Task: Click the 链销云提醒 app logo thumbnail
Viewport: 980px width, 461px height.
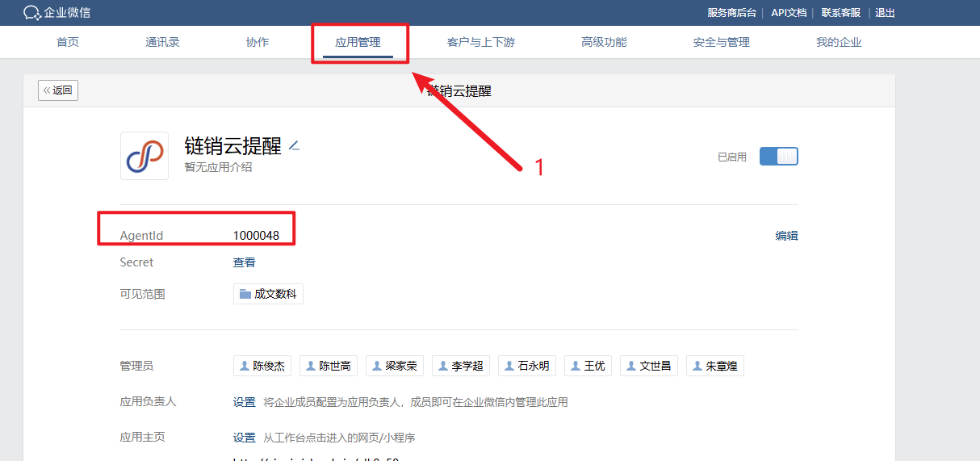Action: 144,156
